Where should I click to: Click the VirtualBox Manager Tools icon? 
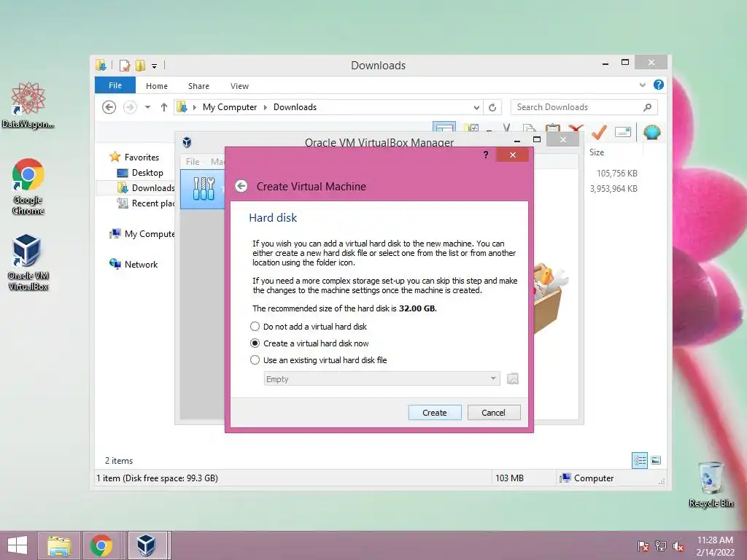click(x=204, y=189)
